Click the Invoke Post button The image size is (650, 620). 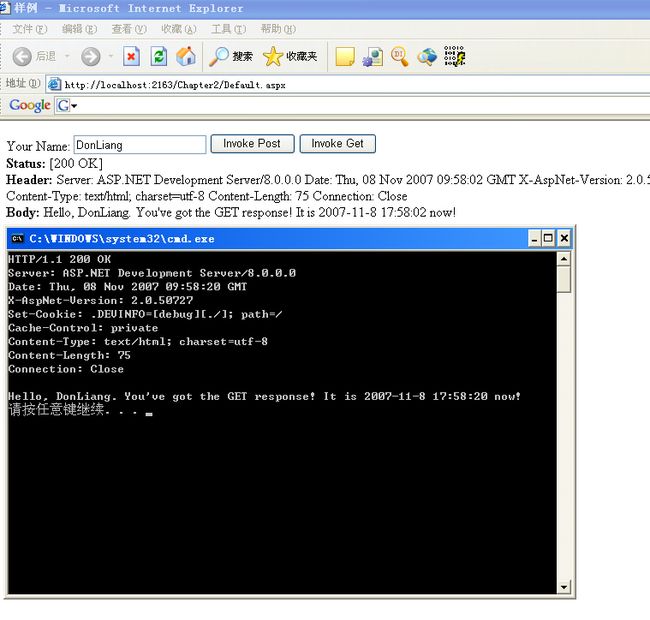(252, 143)
